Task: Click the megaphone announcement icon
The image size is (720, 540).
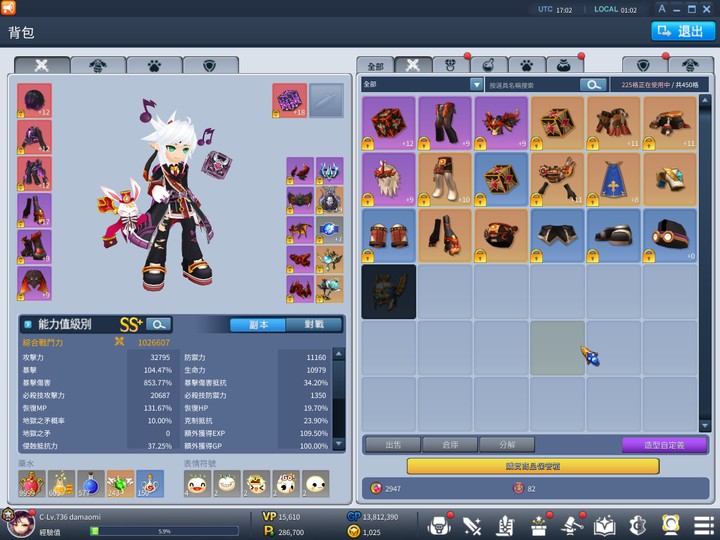Action: pos(8,7)
